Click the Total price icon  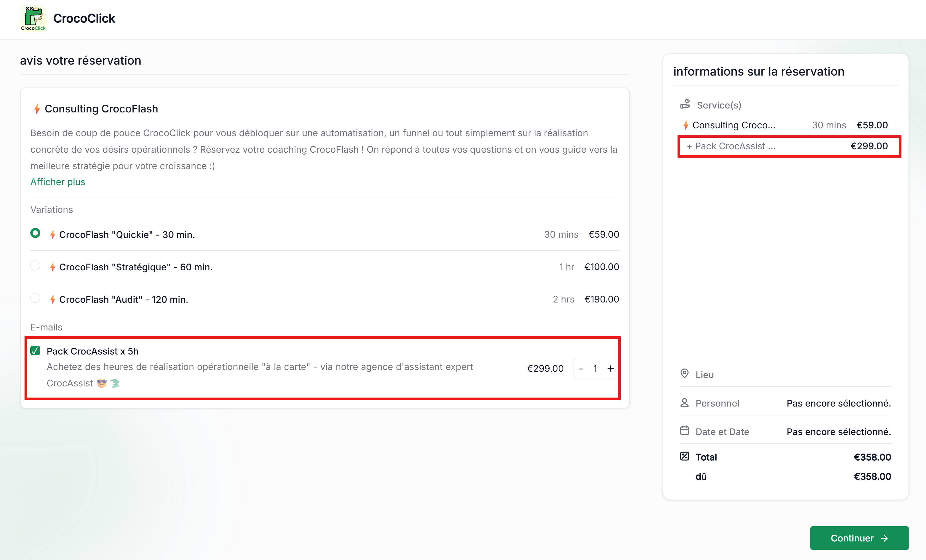(x=684, y=456)
